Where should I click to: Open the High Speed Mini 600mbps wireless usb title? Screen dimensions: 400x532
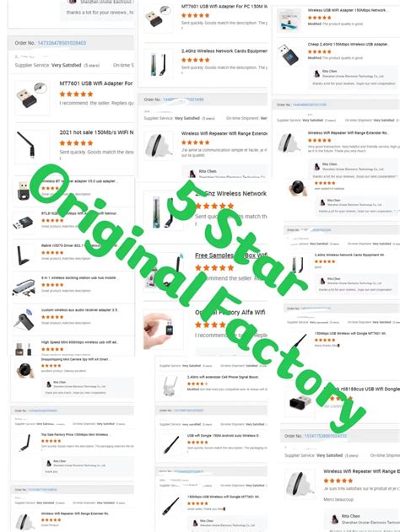coord(80,342)
